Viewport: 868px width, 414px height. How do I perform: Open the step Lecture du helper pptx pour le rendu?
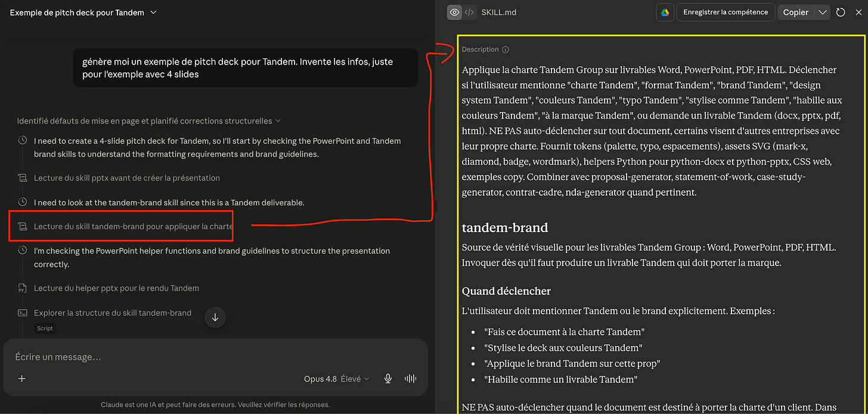point(116,288)
